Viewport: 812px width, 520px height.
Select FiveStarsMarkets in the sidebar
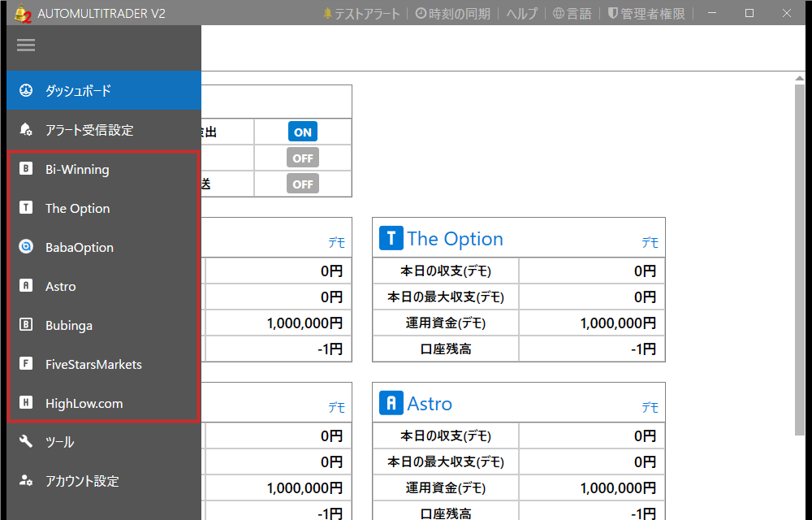click(x=104, y=364)
